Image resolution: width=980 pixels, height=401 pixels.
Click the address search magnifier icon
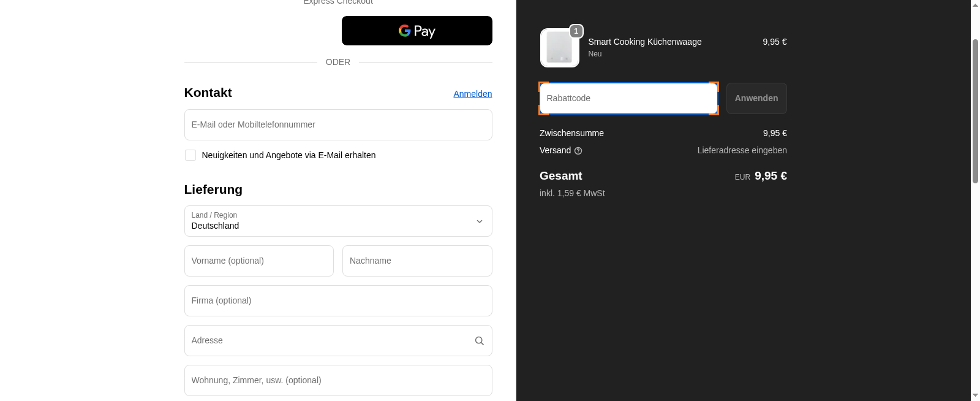(x=480, y=341)
